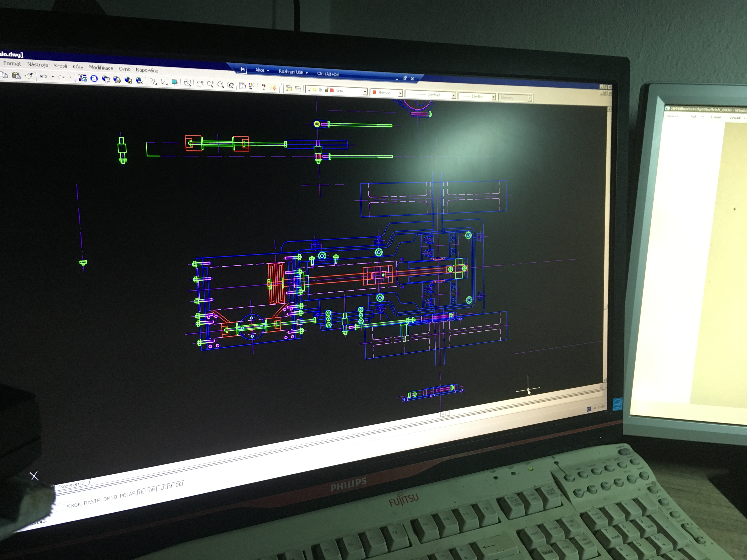Viewport: 747px width, 560px height.
Task: Open the DleHlad color dropdown
Action: click(x=400, y=93)
